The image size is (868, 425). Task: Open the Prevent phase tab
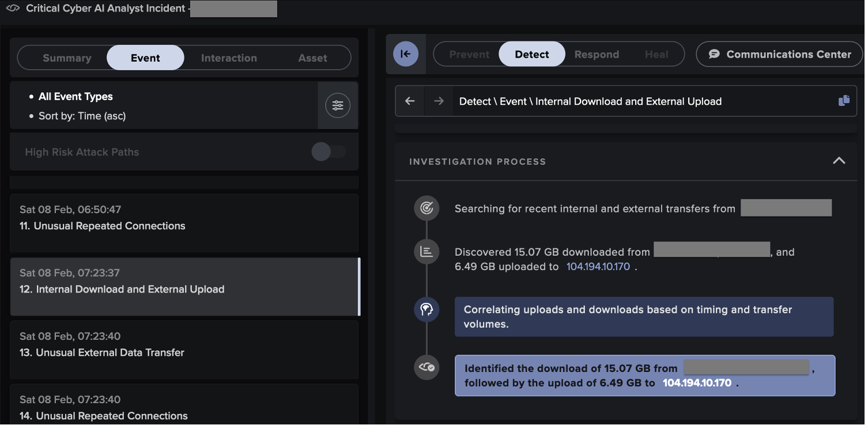click(x=469, y=54)
